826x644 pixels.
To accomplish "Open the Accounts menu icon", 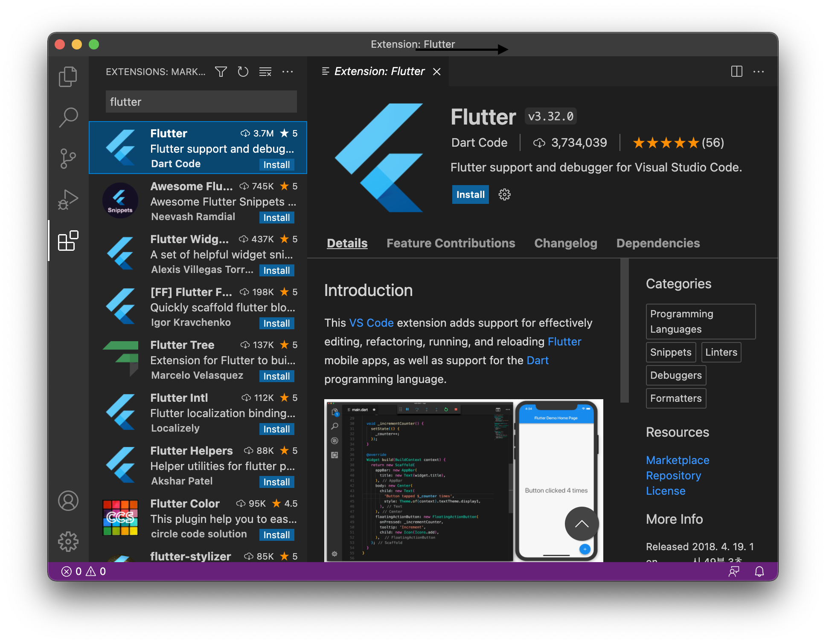I will pos(68,501).
